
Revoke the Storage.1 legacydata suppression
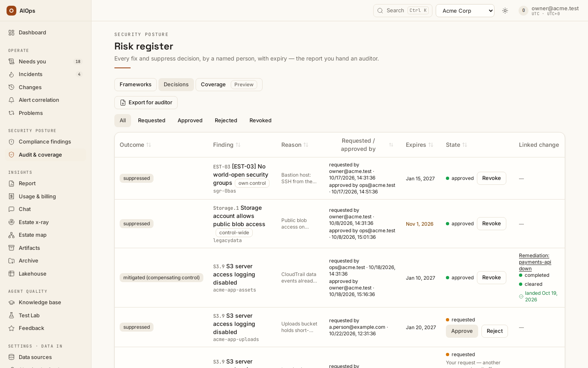pyautogui.click(x=492, y=224)
